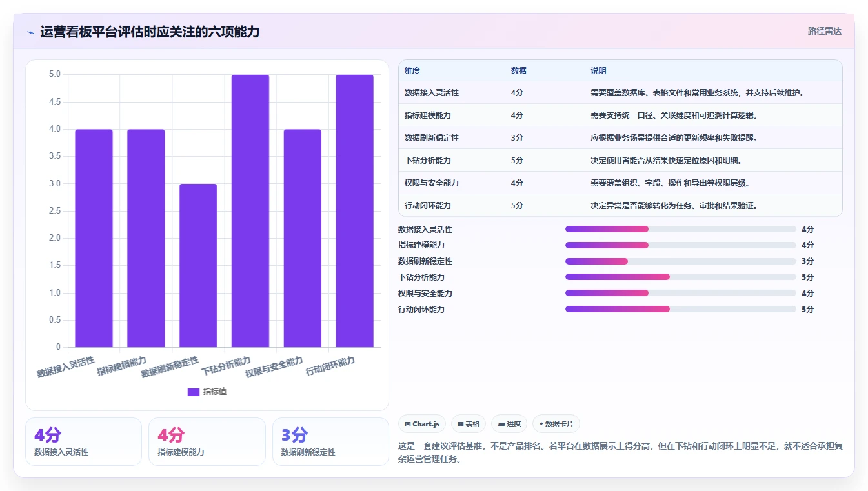Click the 5.0 tick on the chart's y-axis

(55, 74)
